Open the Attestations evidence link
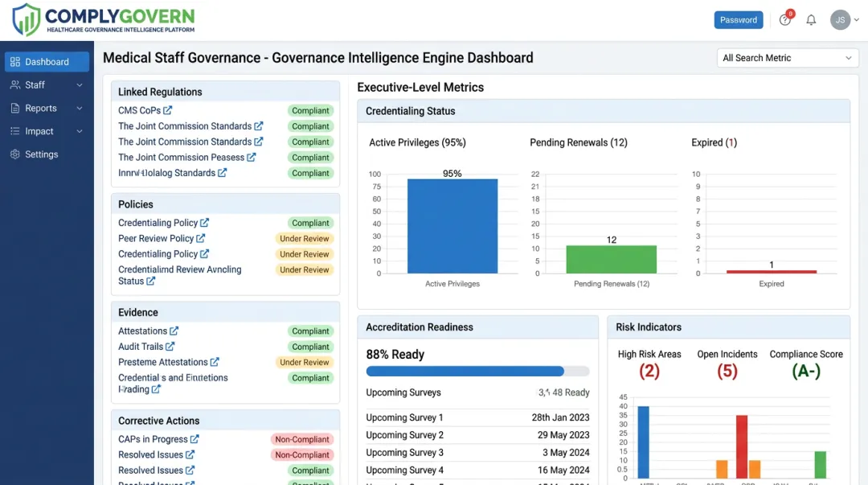 pyautogui.click(x=142, y=331)
